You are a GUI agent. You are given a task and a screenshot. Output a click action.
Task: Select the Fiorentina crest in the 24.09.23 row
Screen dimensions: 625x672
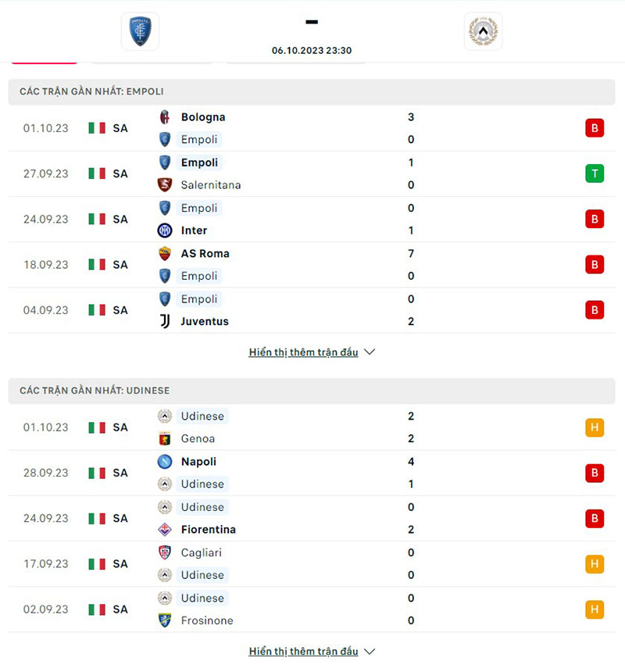165,530
